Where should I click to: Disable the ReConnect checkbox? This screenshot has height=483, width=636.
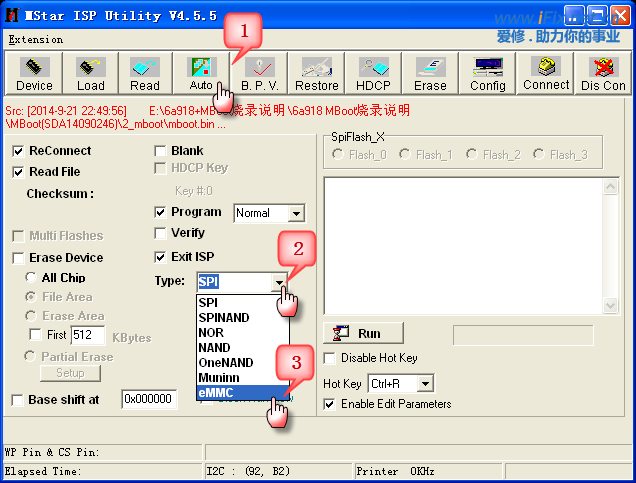coord(19,151)
